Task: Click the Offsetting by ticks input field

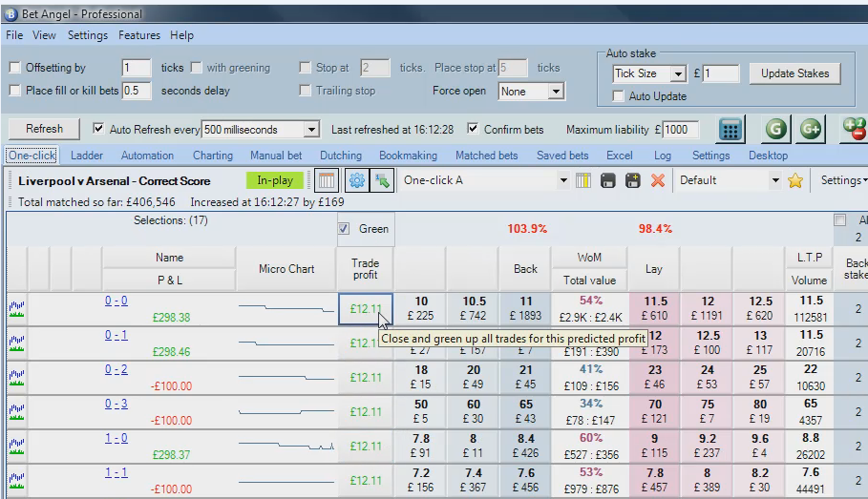Action: 137,68
